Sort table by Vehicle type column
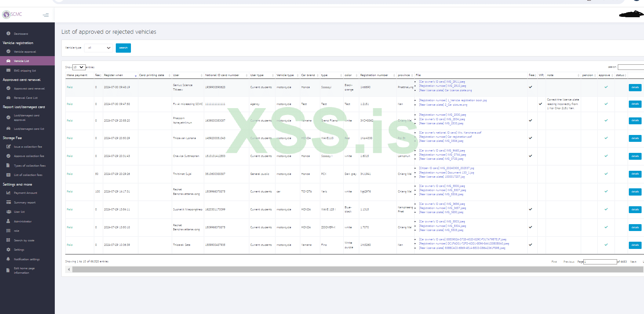The height and width of the screenshot is (314, 644). click(x=287, y=75)
